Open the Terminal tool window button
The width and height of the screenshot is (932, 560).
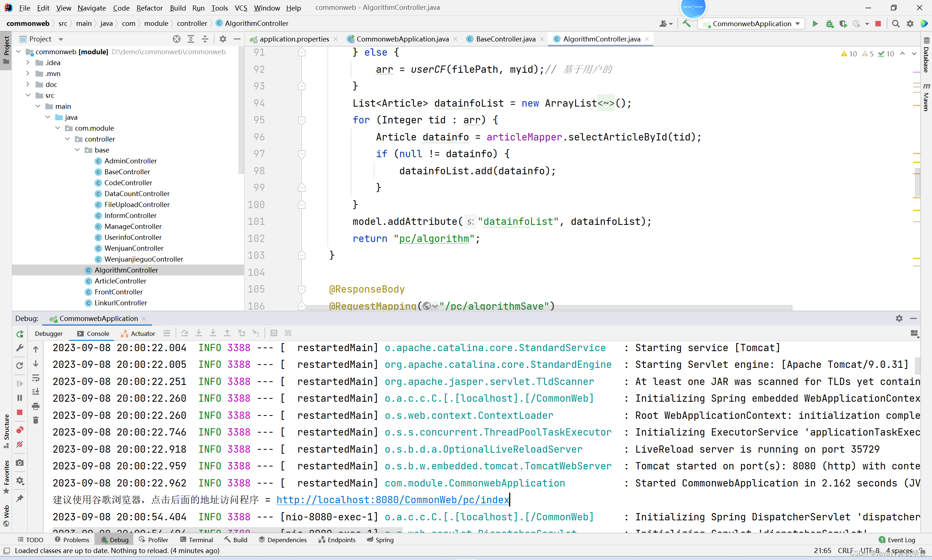[196, 540]
